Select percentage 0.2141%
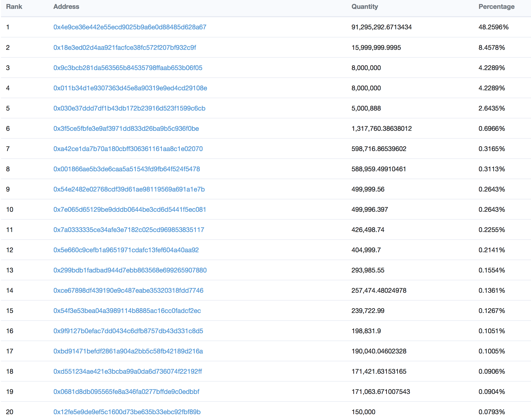This screenshot has width=531, height=420. [492, 250]
